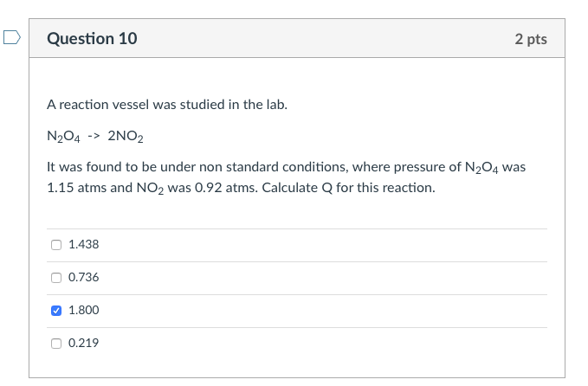Click the Question 10 heading
This screenshot has height=386, width=588.
pos(92,39)
